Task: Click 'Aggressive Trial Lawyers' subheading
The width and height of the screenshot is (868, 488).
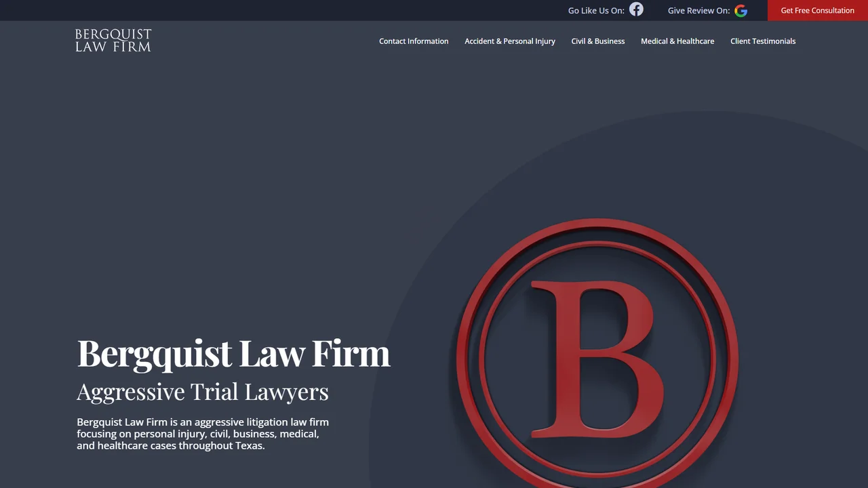Action: tap(203, 392)
